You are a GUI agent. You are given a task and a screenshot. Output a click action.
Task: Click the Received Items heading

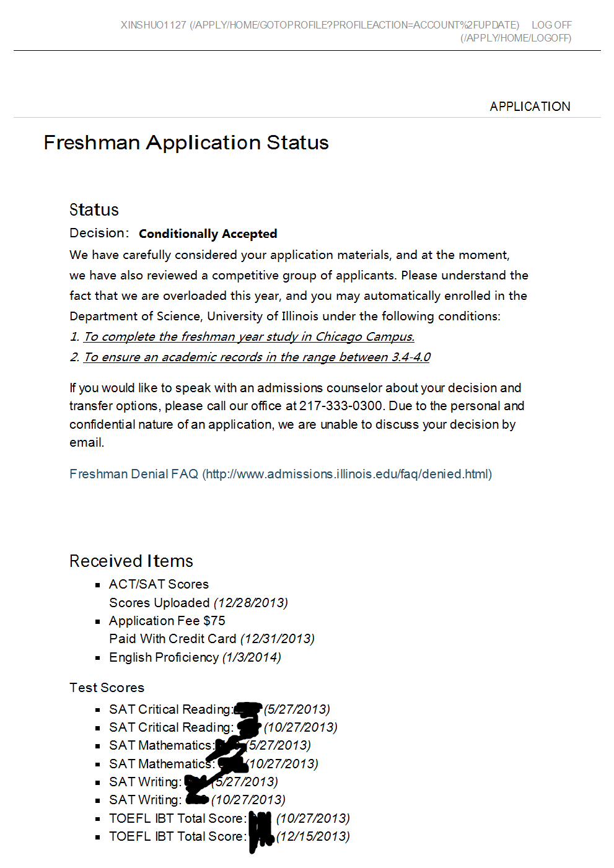point(131,561)
